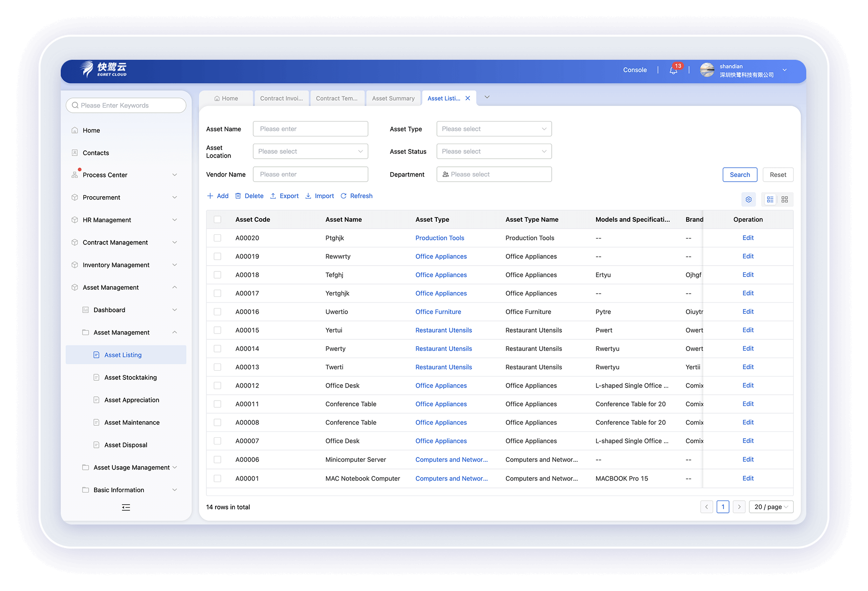Switch to list view layout icon
Image resolution: width=868 pixels, height=591 pixels.
tap(770, 200)
